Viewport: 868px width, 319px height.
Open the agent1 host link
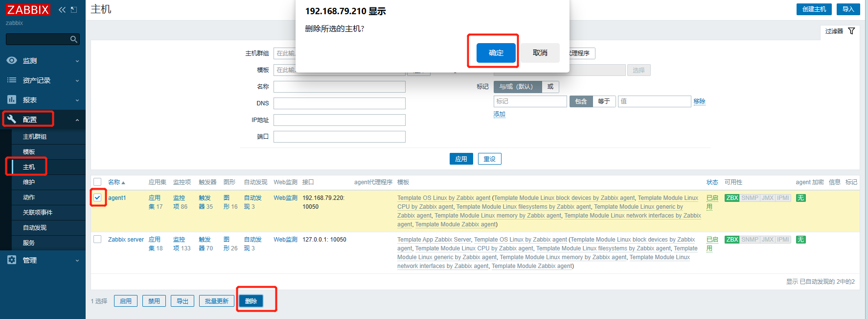[x=117, y=198]
